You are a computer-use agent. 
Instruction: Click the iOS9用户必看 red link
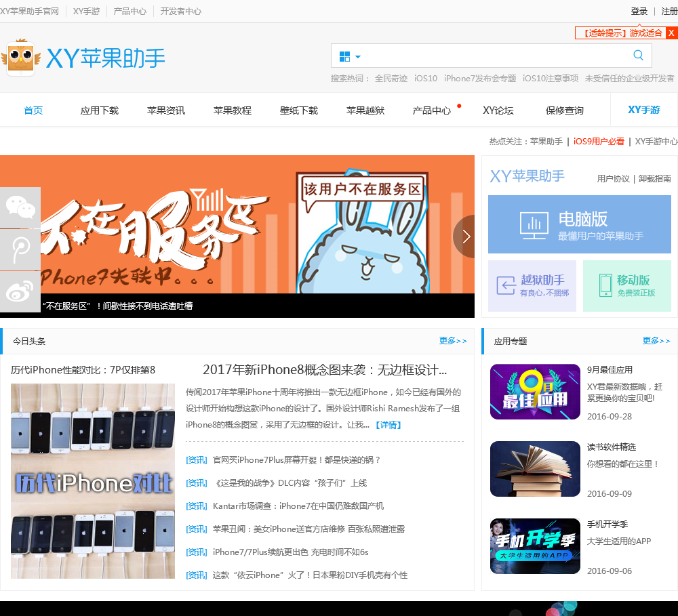599,142
